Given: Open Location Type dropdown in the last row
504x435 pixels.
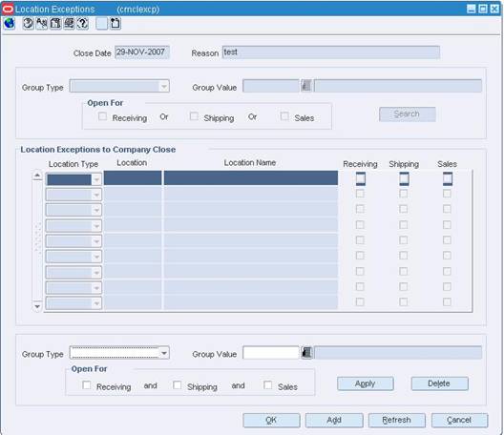Looking at the screenshot, I should 96,303.
